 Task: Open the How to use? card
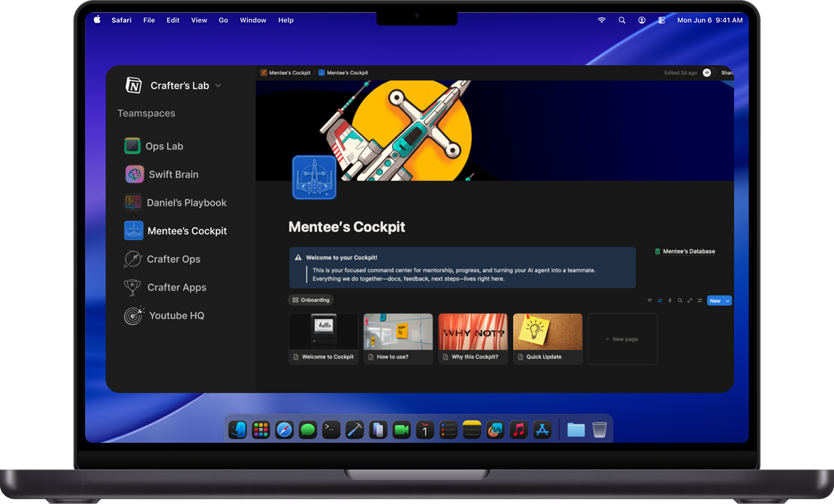pyautogui.click(x=398, y=339)
